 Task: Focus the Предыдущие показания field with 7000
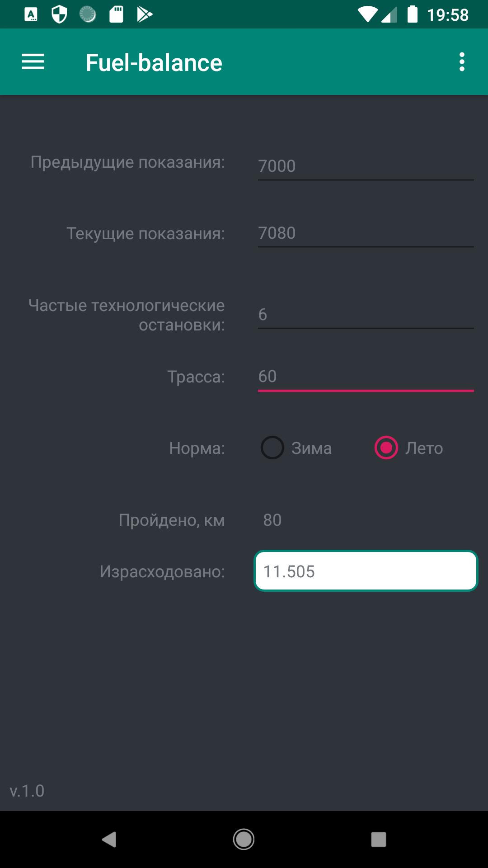click(366, 166)
